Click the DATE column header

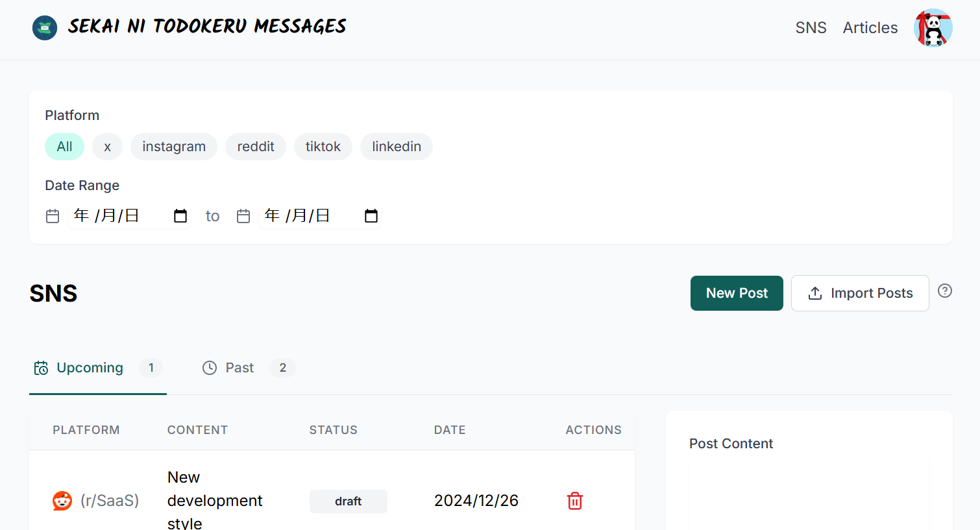pos(450,430)
